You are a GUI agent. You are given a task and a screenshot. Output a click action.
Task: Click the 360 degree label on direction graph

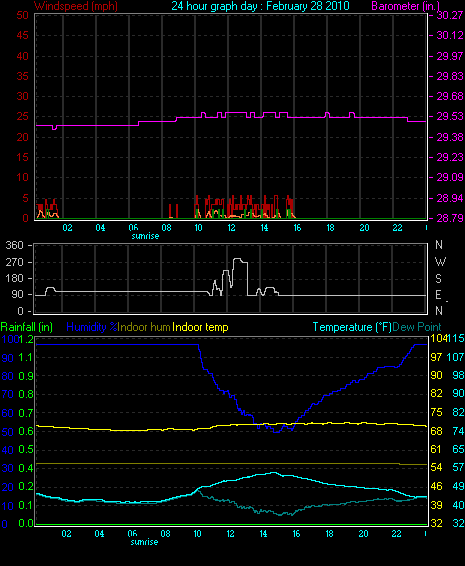(14, 245)
